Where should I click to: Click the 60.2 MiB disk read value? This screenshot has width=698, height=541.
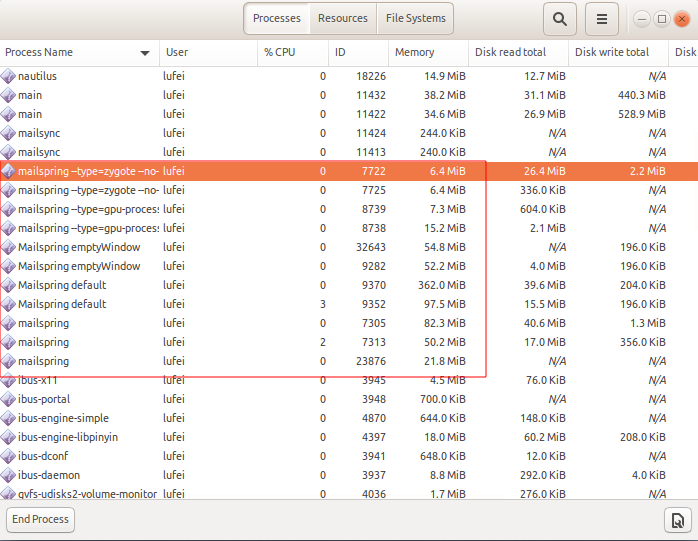[x=545, y=437]
